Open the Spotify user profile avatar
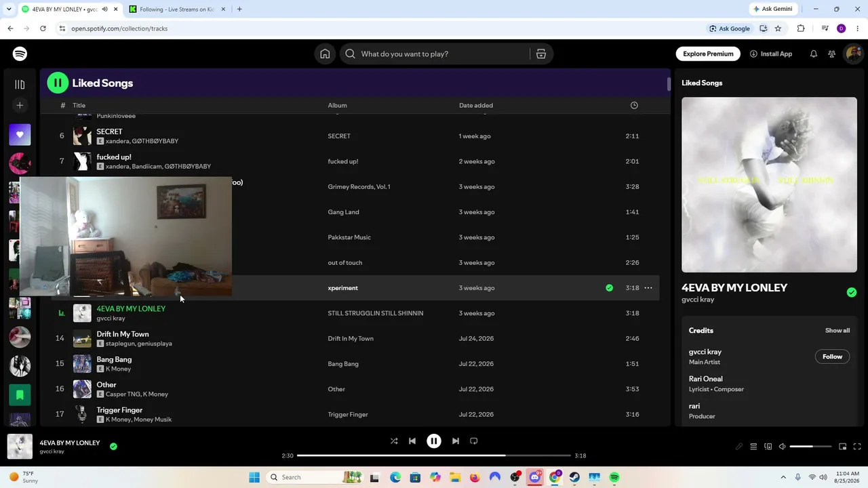The width and height of the screenshot is (868, 488). [853, 54]
